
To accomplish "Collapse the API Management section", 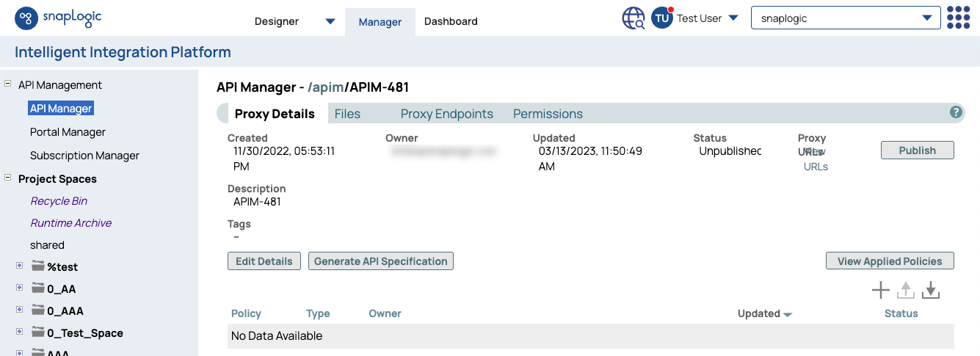I will point(8,84).
